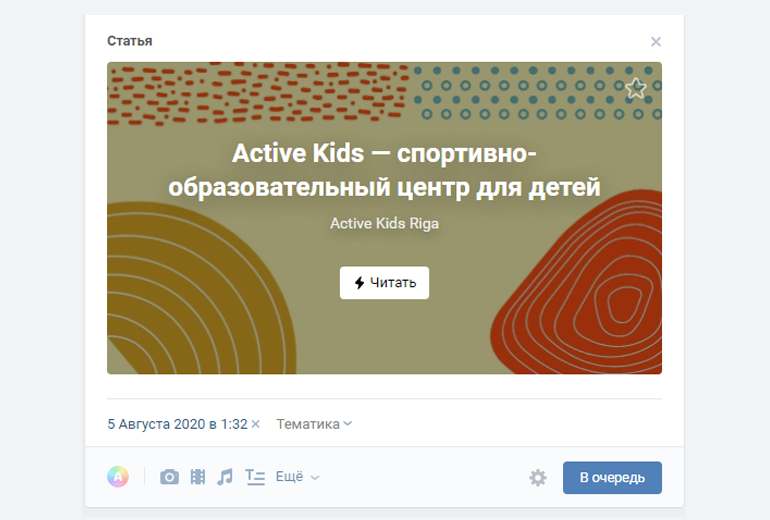Attach a photo with the camera icon
The width and height of the screenshot is (770, 520).
(169, 477)
